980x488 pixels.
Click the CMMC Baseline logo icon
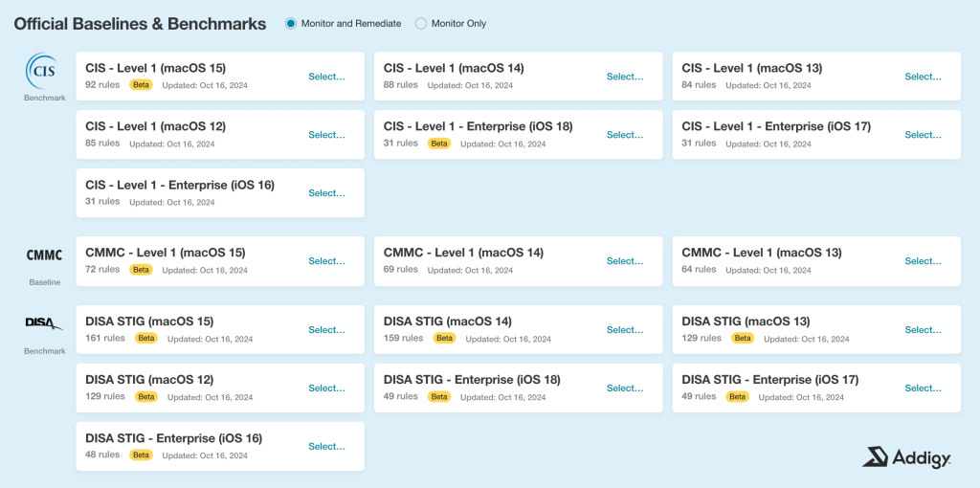tap(44, 255)
